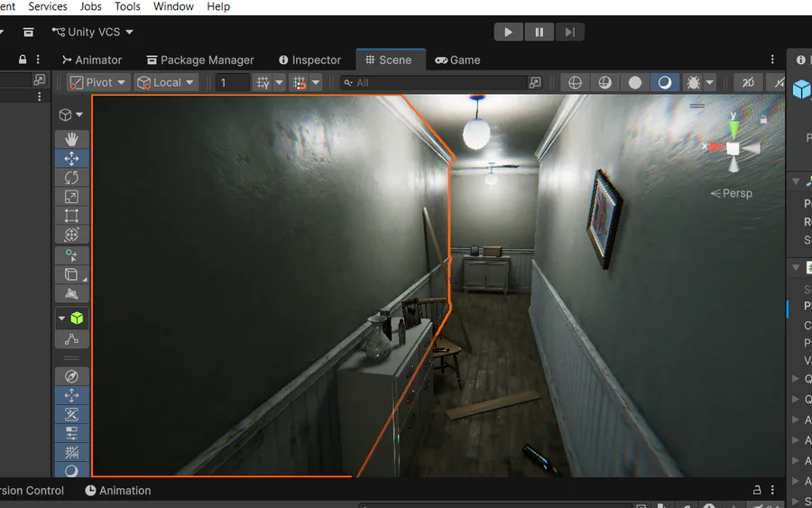The width and height of the screenshot is (812, 508).
Task: Click the Scene search field labeled All
Action: (x=435, y=83)
